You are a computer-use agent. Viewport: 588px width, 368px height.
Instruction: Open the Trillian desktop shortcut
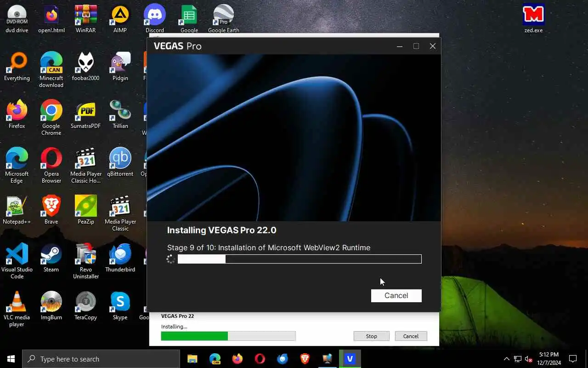pyautogui.click(x=120, y=115)
